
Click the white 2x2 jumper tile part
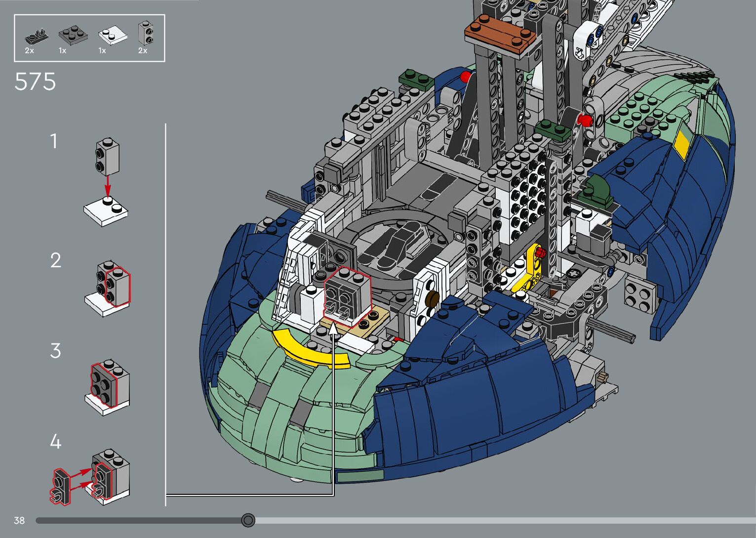click(x=113, y=35)
